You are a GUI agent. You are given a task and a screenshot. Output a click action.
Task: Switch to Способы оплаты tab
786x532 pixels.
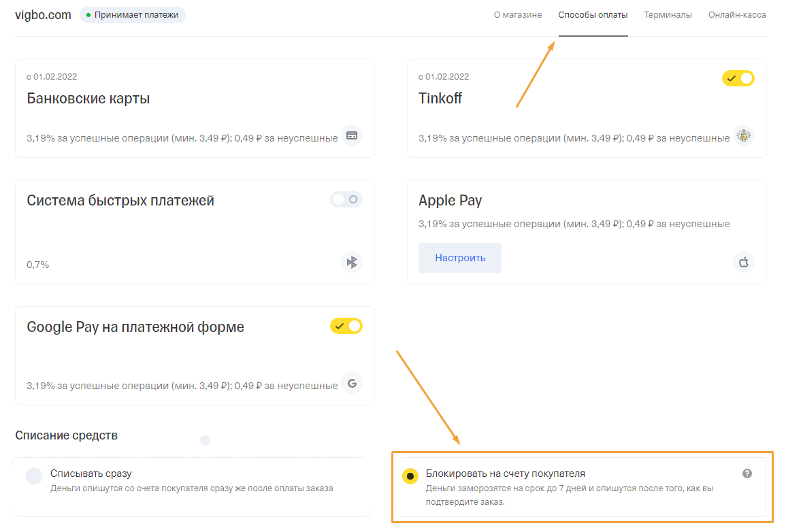pos(593,15)
